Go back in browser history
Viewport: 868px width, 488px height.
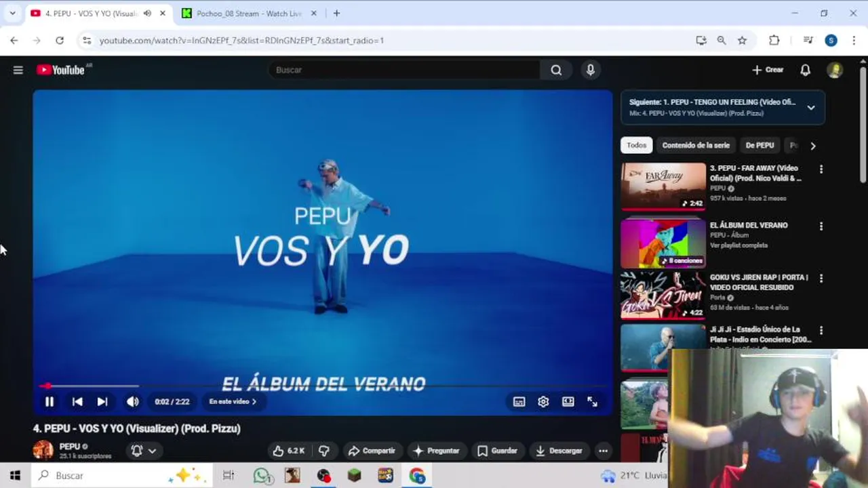tap(14, 41)
